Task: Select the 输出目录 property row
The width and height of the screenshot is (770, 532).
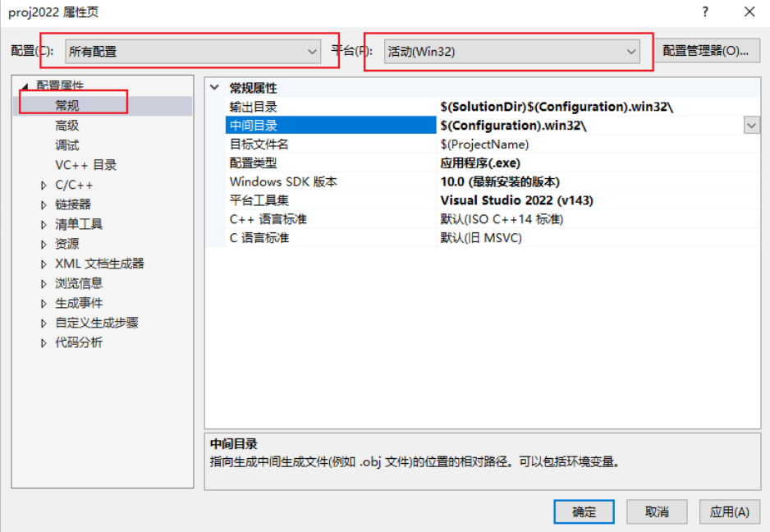Action: [x=493, y=107]
